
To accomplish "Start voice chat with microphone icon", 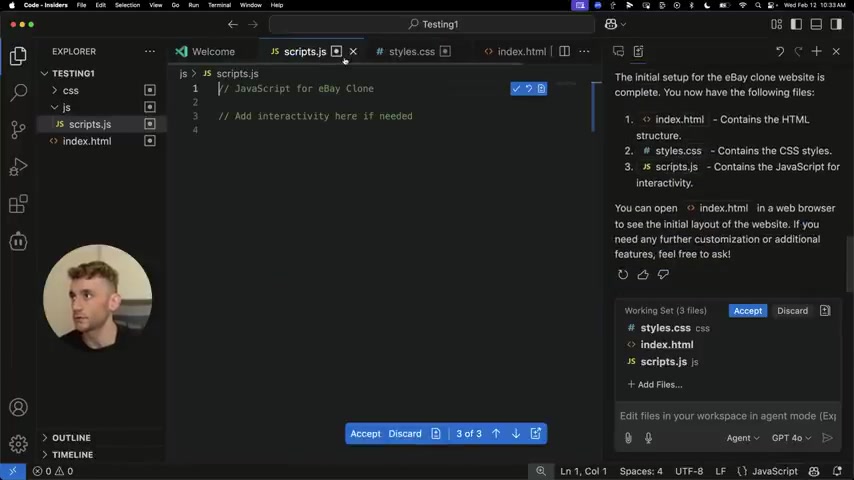I will 648,438.
